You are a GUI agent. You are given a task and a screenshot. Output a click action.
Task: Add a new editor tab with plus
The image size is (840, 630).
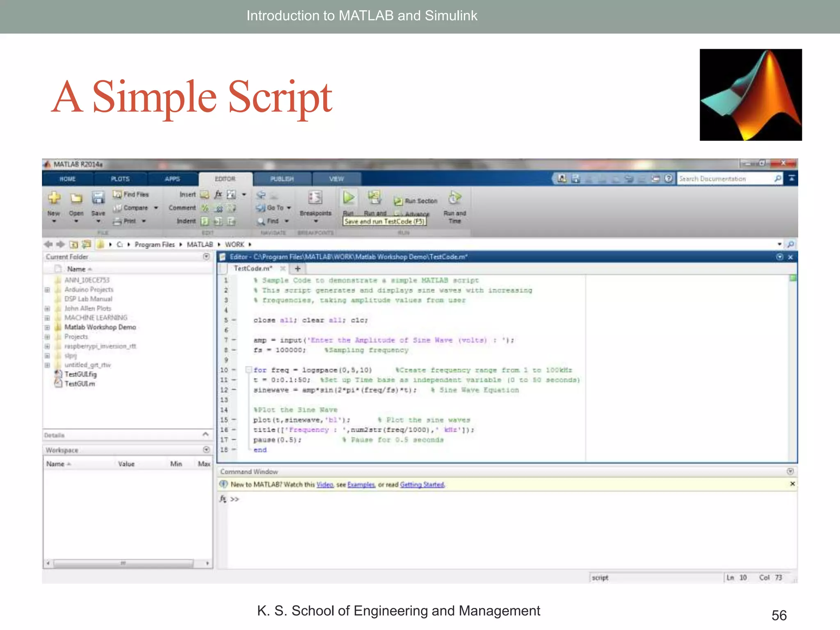(298, 269)
